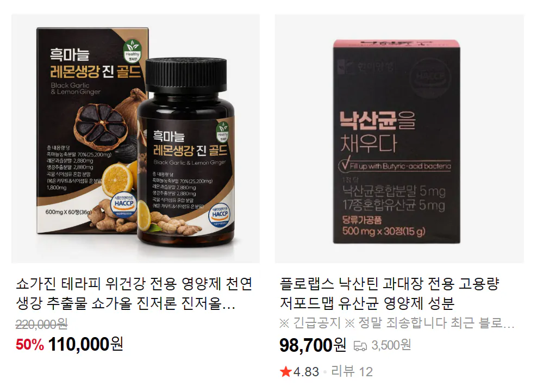Click the red star rating icon
Viewport: 537px width, 392px height.
286,371
